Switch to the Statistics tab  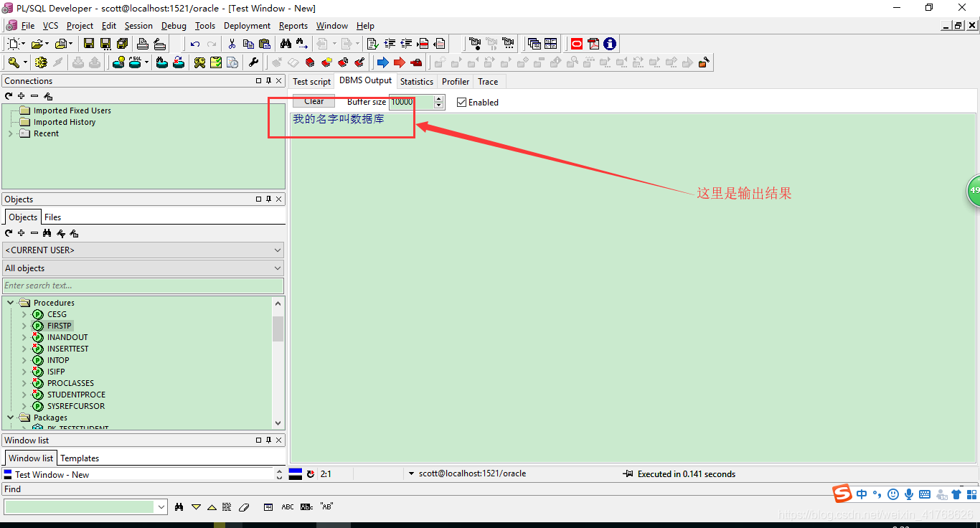416,82
